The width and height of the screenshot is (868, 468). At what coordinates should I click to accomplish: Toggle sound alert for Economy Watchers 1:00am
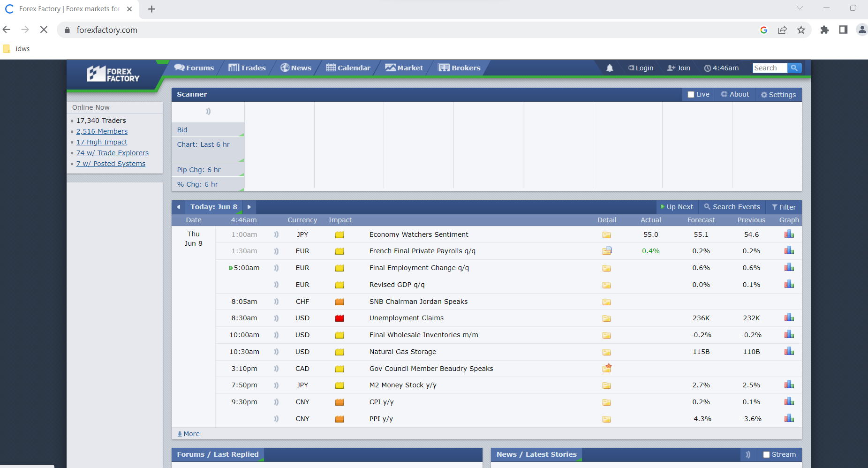pyautogui.click(x=276, y=234)
